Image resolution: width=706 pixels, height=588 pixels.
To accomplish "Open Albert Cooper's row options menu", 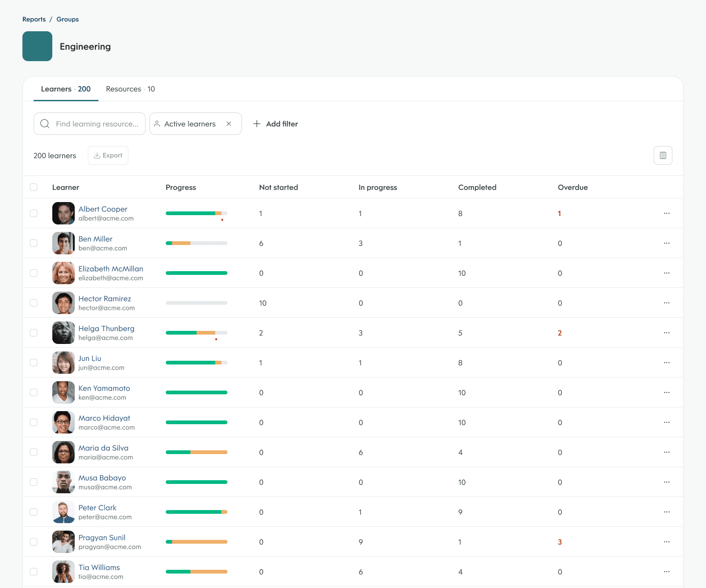I will tap(666, 213).
